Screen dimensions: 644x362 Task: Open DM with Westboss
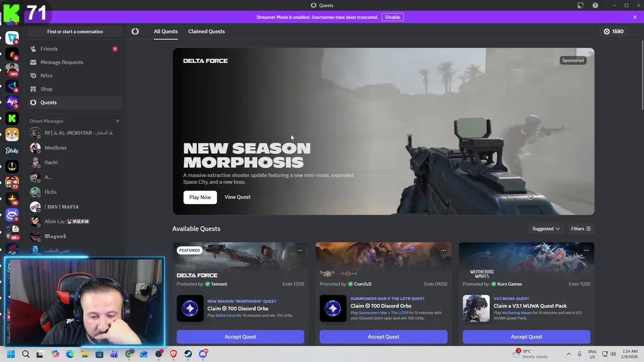74,148
